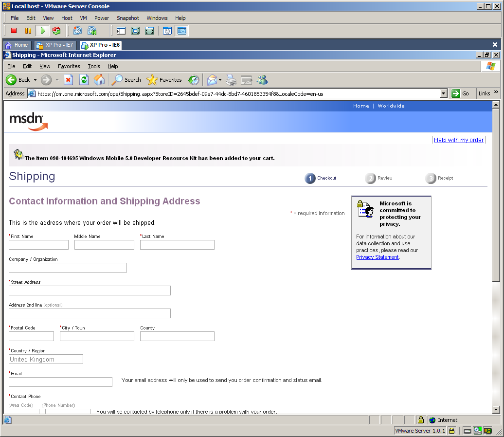Switch to the XP Pro - IE7 tab
Screen dimensions: 504x437
55,45
